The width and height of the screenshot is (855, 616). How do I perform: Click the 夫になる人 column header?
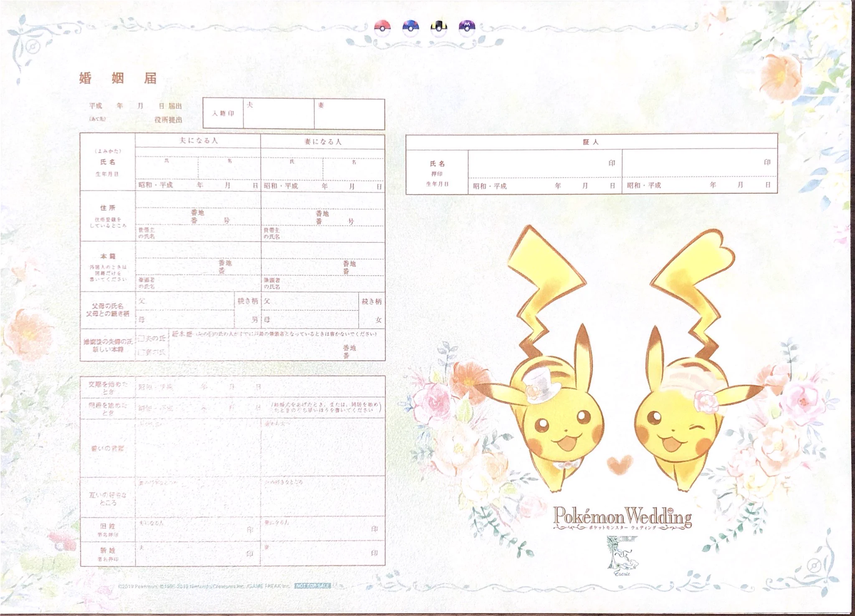[198, 141]
